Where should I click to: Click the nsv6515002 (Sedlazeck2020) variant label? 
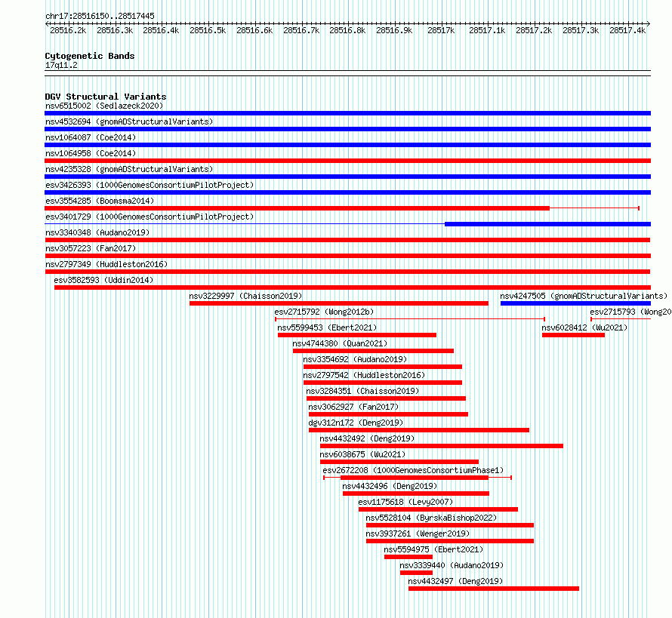[x=104, y=106]
